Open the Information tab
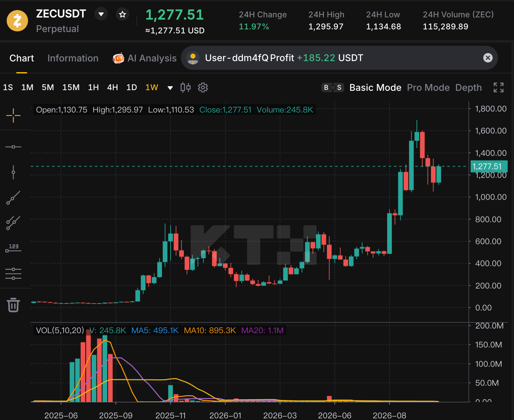This screenshot has width=514, height=420. pos(73,58)
